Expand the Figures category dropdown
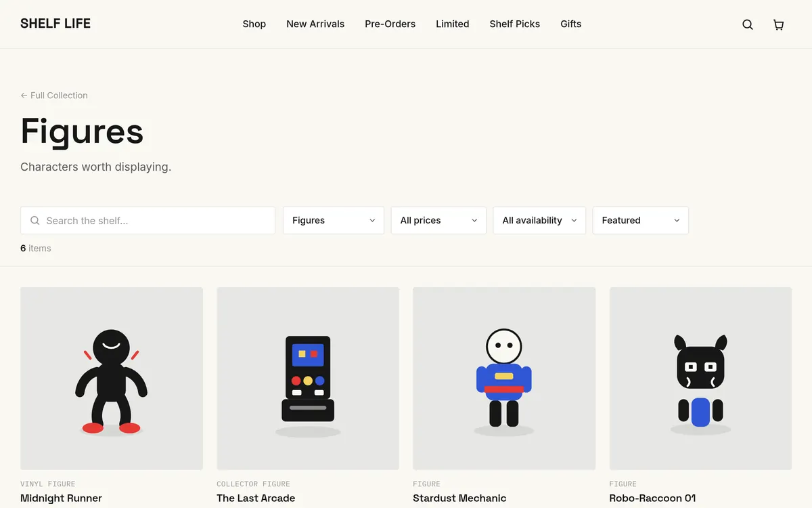The width and height of the screenshot is (812, 508). (x=334, y=221)
